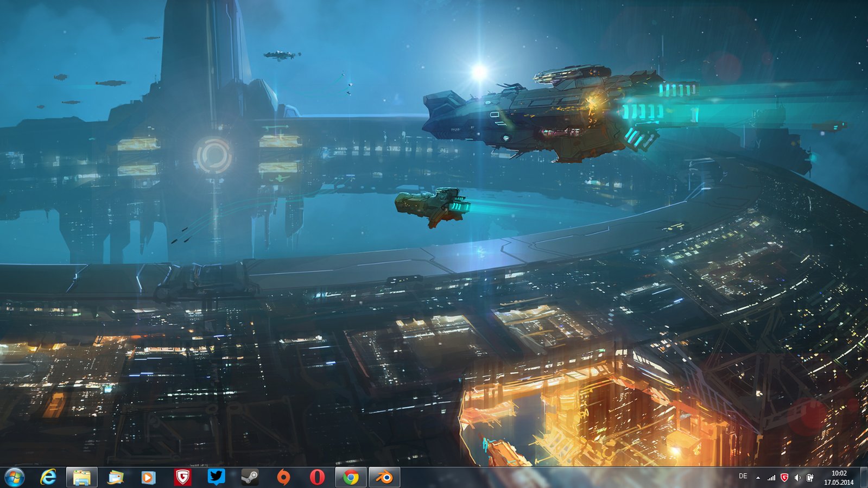This screenshot has height=488, width=868.
Task: Open Steam from the taskbar
Action: pos(250,478)
